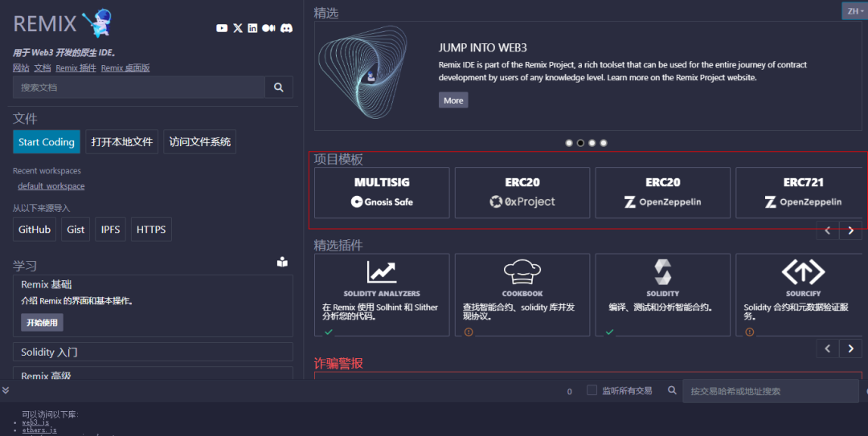Open the 文档 documentation link
The image size is (868, 436).
[42, 68]
